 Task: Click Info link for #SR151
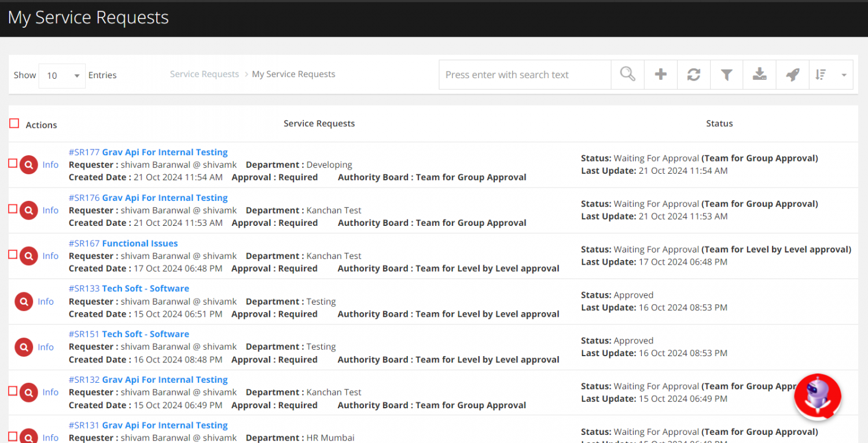point(46,347)
